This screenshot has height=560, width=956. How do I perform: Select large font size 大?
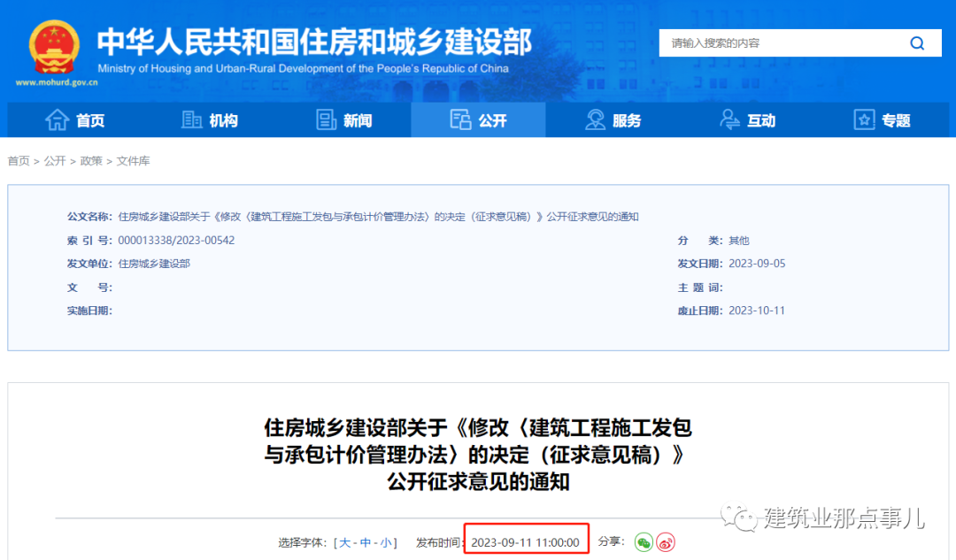[x=345, y=542]
